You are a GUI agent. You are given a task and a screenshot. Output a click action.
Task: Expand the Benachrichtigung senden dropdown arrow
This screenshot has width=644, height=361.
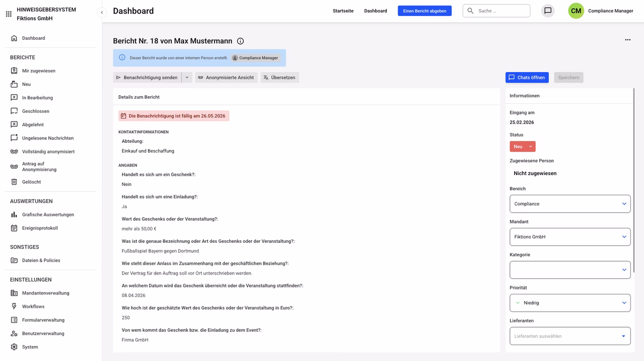pyautogui.click(x=187, y=77)
